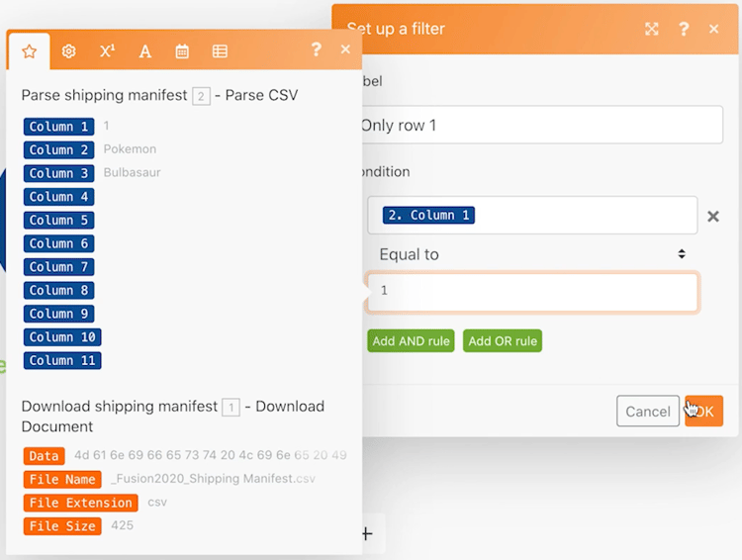Insert the File Name variable pill

[x=62, y=480]
